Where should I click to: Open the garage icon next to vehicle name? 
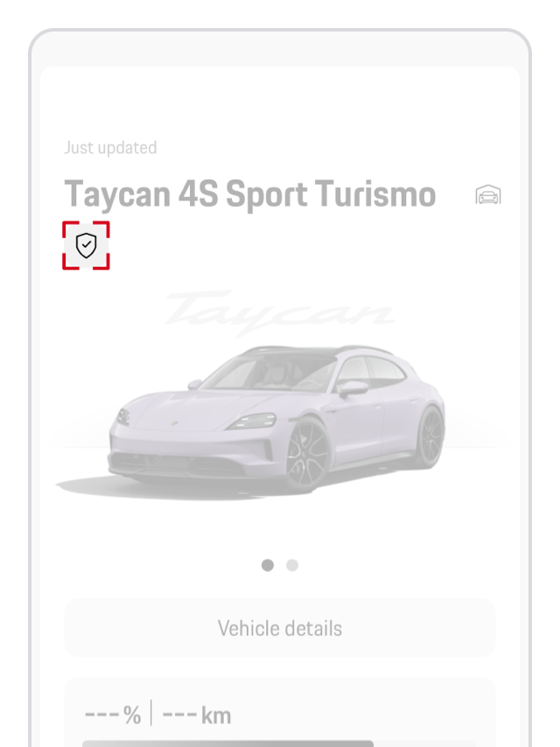pos(488,194)
